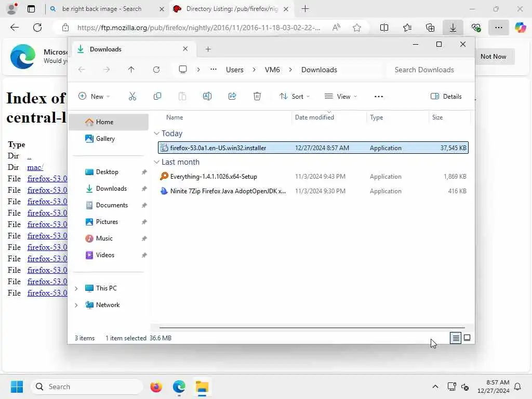The height and width of the screenshot is (399, 532).
Task: Select the Ninite 7Zip Firefox Java installer file
Action: click(x=313, y=191)
